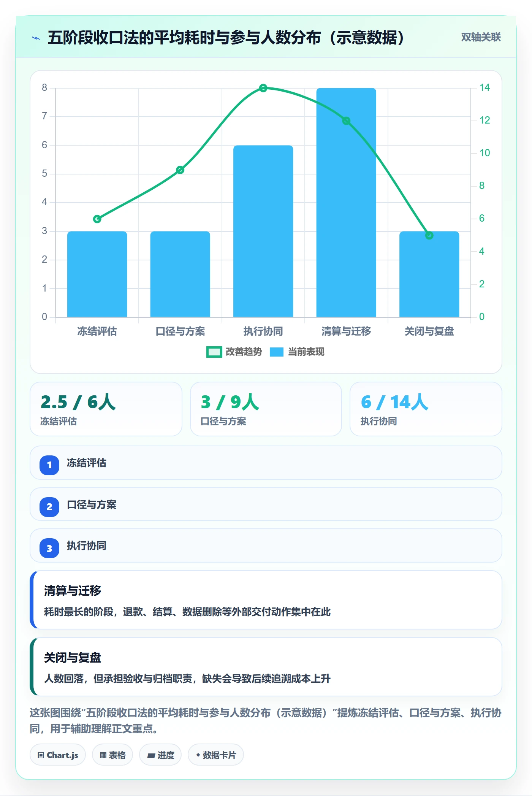Click the 表格 tag
The image size is (532, 796).
tap(112, 755)
